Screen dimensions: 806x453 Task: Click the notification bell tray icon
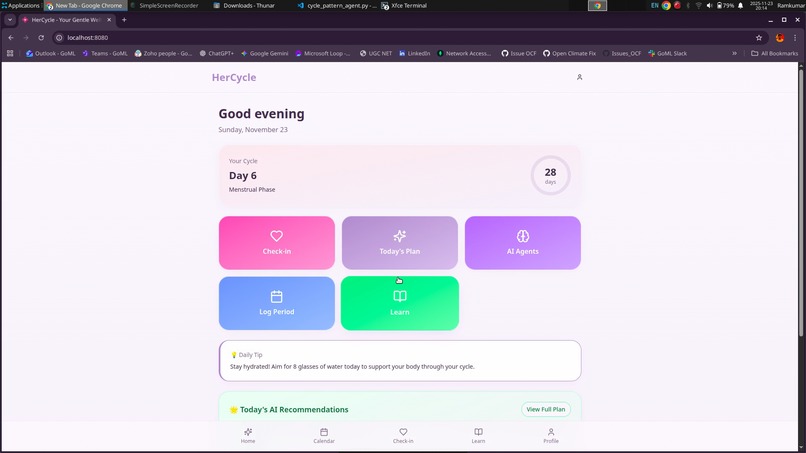741,5
